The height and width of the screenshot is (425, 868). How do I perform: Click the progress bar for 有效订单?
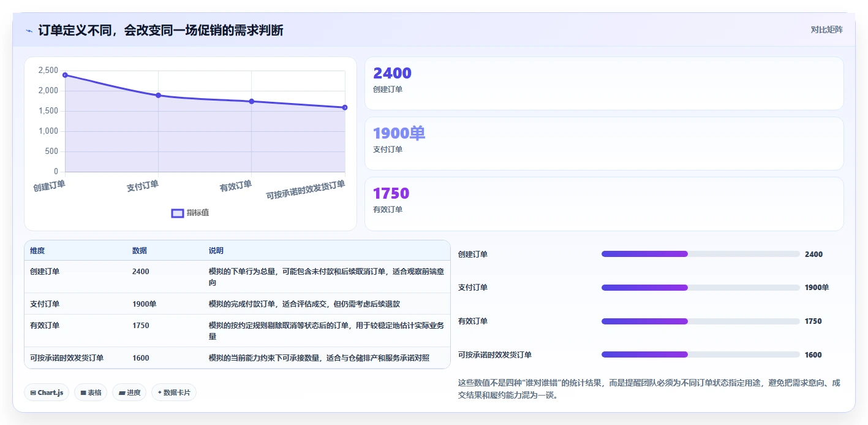701,321
